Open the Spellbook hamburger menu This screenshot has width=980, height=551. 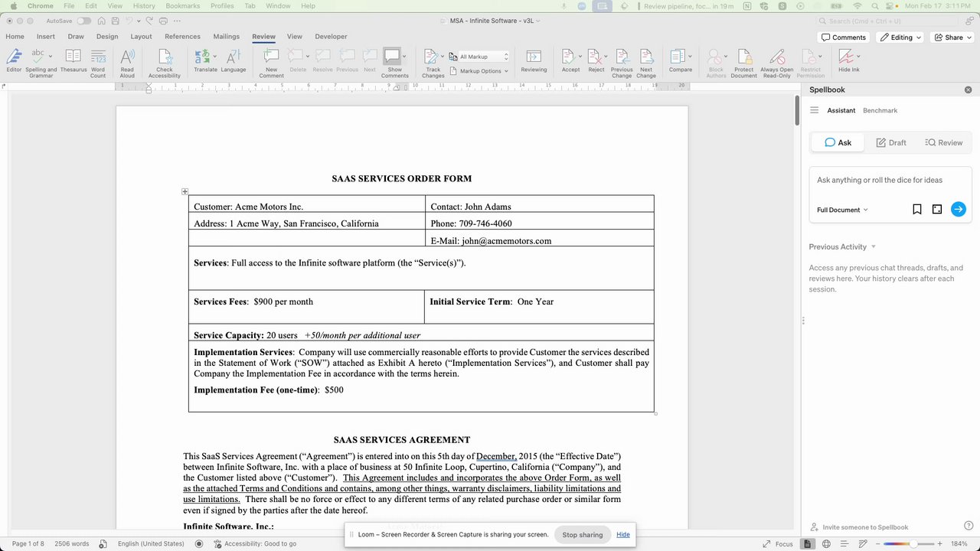pos(815,110)
